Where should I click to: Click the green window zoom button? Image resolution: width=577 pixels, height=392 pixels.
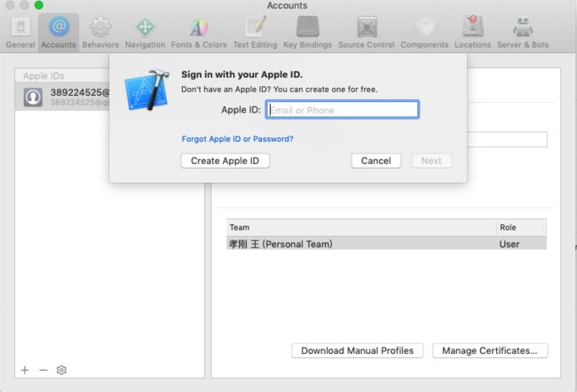tap(39, 4)
